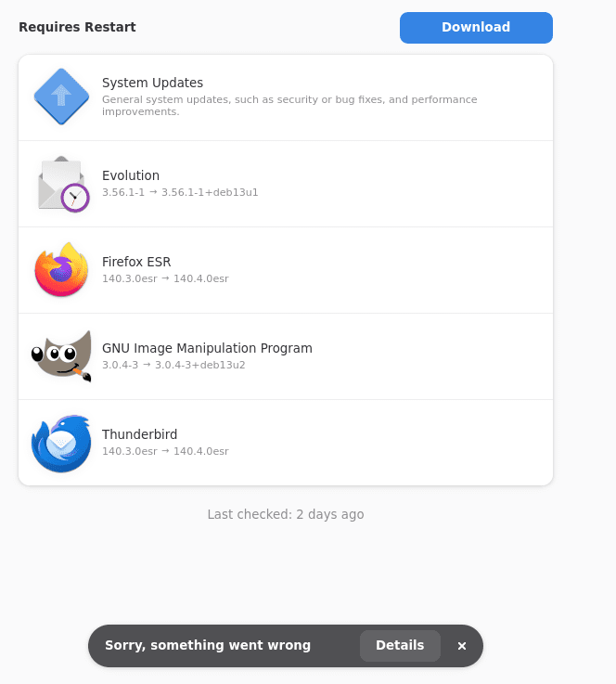616x684 pixels.
Task: Click the Firefox ESR fox icon
Action: tap(61, 270)
